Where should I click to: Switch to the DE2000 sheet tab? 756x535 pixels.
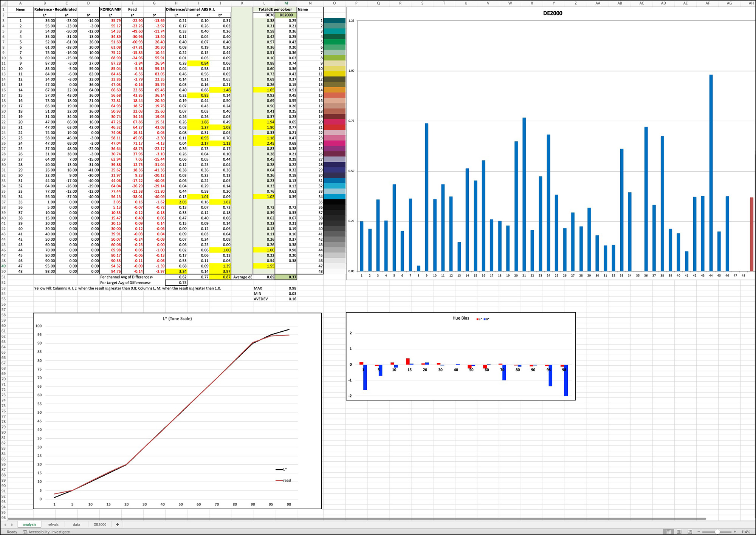[x=99, y=524]
